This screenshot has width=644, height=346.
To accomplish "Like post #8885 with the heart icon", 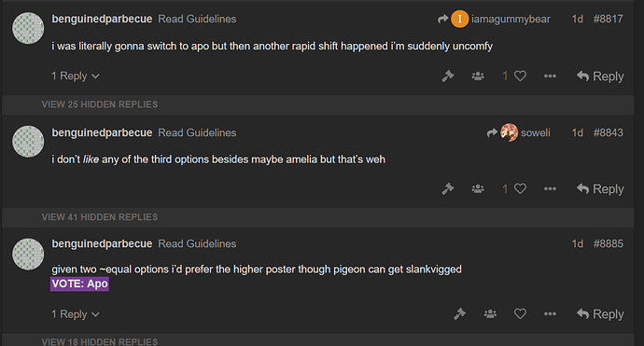I will [x=520, y=314].
